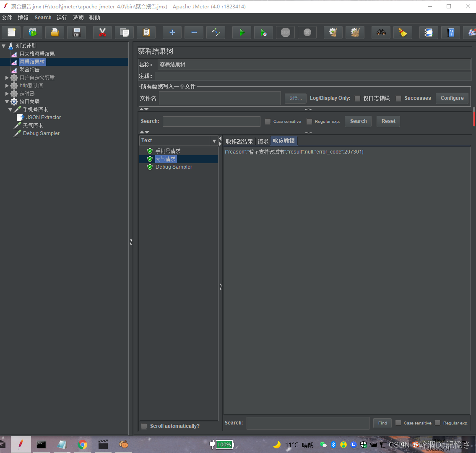Image resolution: width=476 pixels, height=453 pixels.
Task: Click the upper Search button
Action: pos(358,121)
